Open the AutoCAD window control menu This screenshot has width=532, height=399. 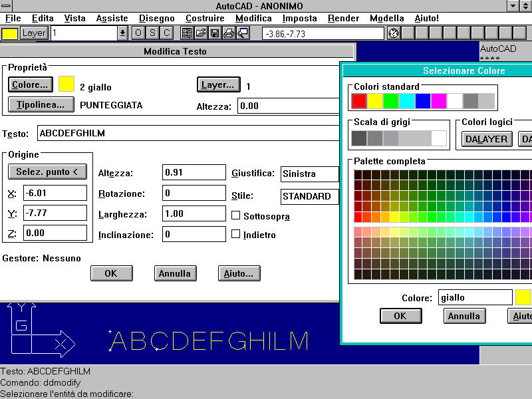click(x=6, y=6)
